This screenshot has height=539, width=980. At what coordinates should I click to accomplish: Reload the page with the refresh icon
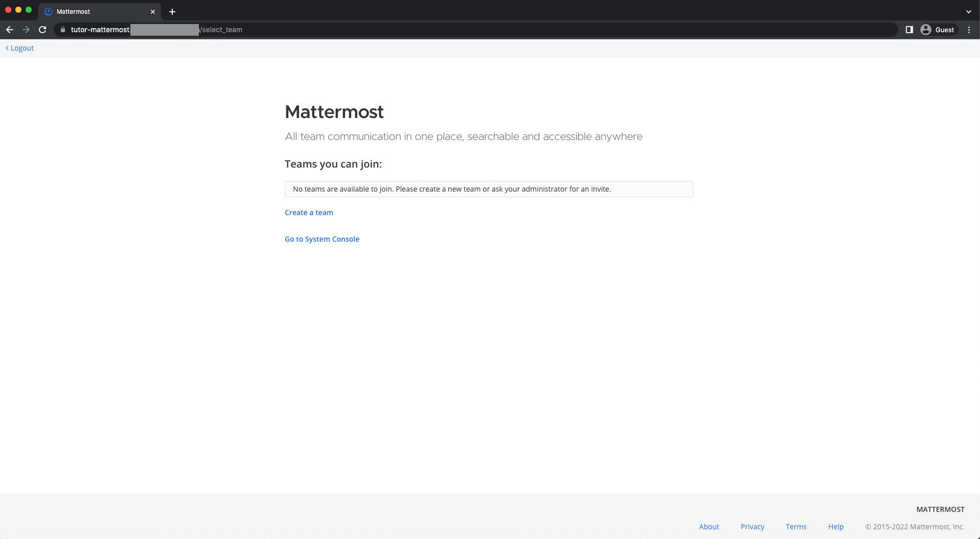click(x=43, y=30)
